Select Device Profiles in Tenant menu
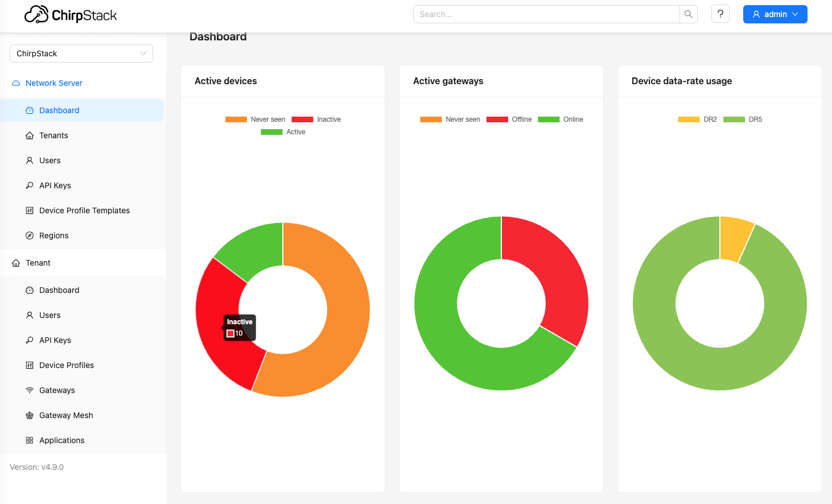This screenshot has height=504, width=832. tap(67, 365)
